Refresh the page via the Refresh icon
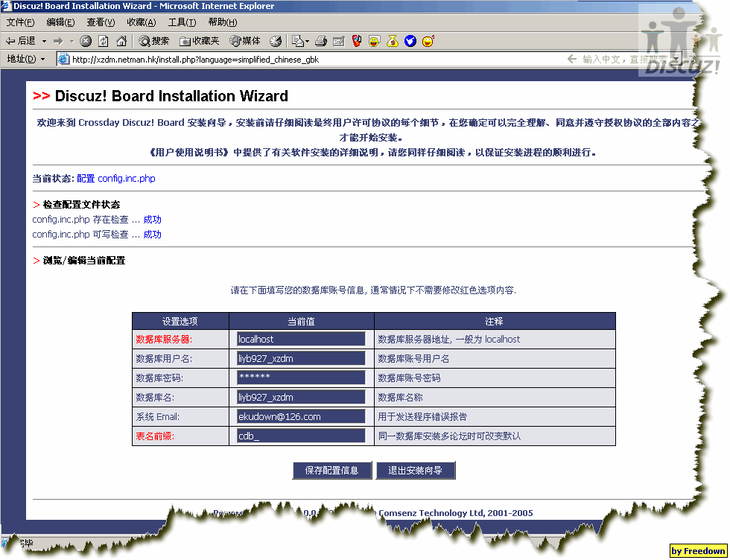Image resolution: width=730 pixels, height=560 pixels. (x=104, y=41)
